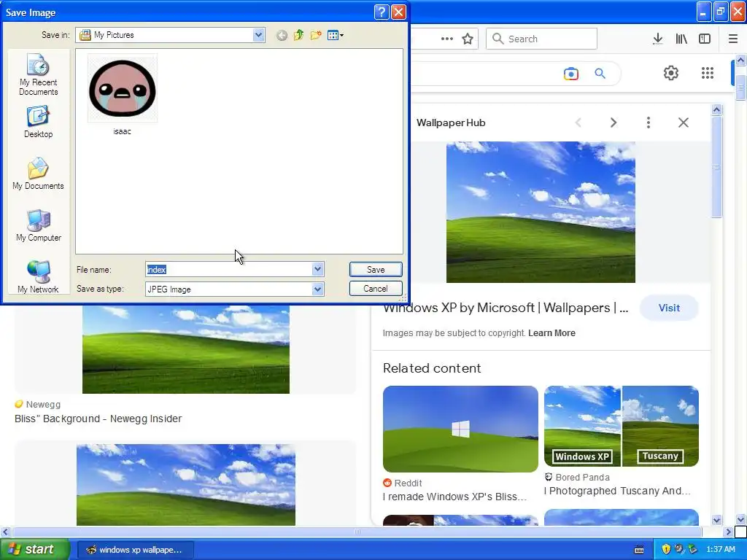Select My Network in places bar
747x560 pixels.
click(38, 277)
